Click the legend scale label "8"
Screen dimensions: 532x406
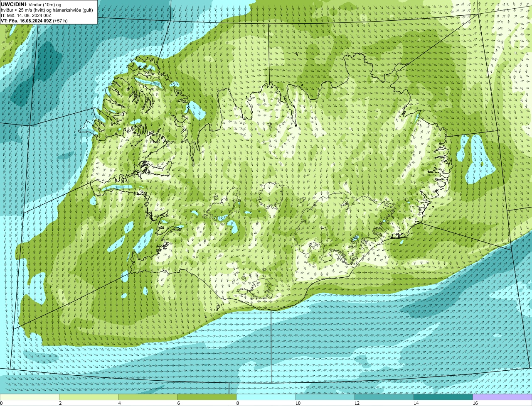(238, 403)
